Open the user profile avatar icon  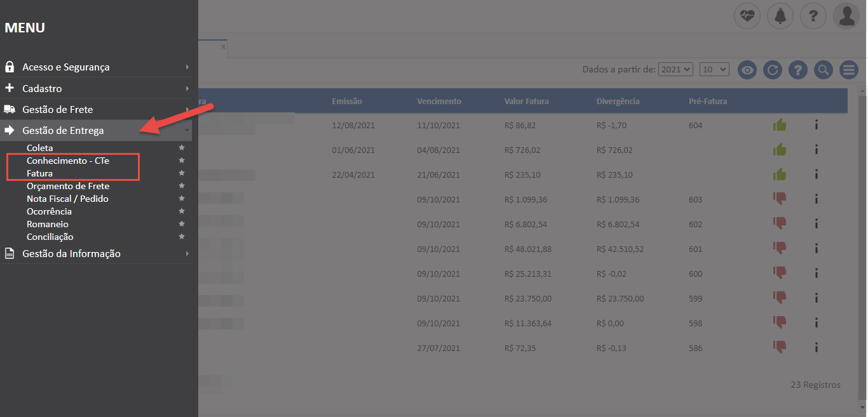tap(846, 16)
